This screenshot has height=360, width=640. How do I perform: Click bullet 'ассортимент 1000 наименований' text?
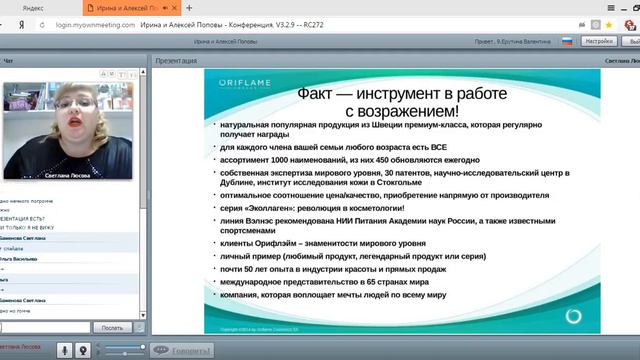[350, 160]
